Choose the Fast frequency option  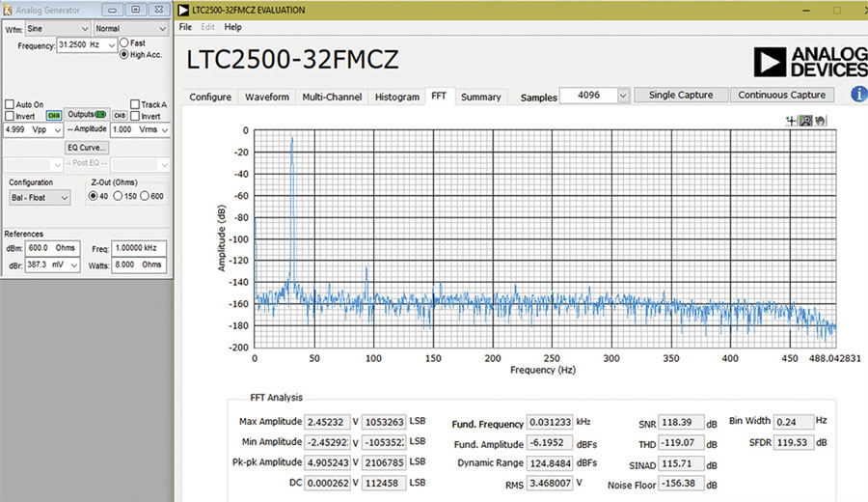tap(124, 42)
